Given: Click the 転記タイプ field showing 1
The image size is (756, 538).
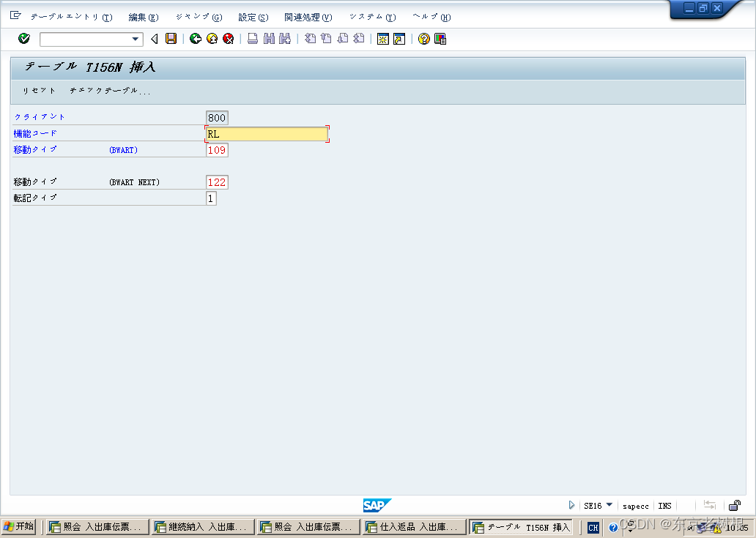Looking at the screenshot, I should click(211, 198).
